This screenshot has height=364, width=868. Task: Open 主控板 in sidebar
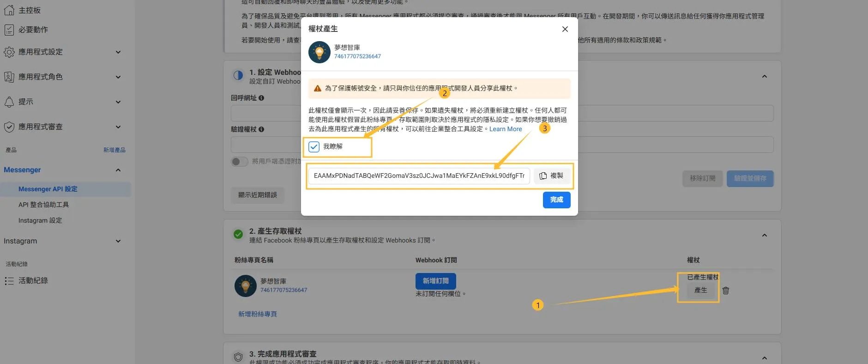30,10
